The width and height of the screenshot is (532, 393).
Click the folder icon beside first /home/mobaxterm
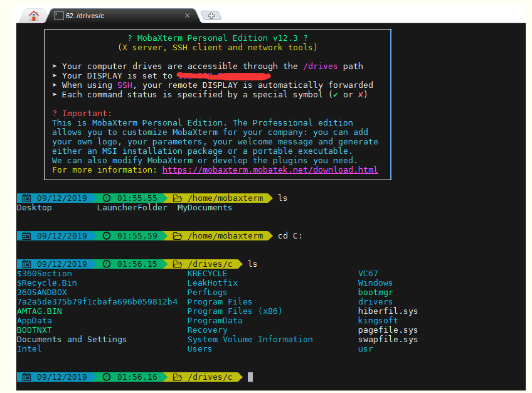(178, 198)
